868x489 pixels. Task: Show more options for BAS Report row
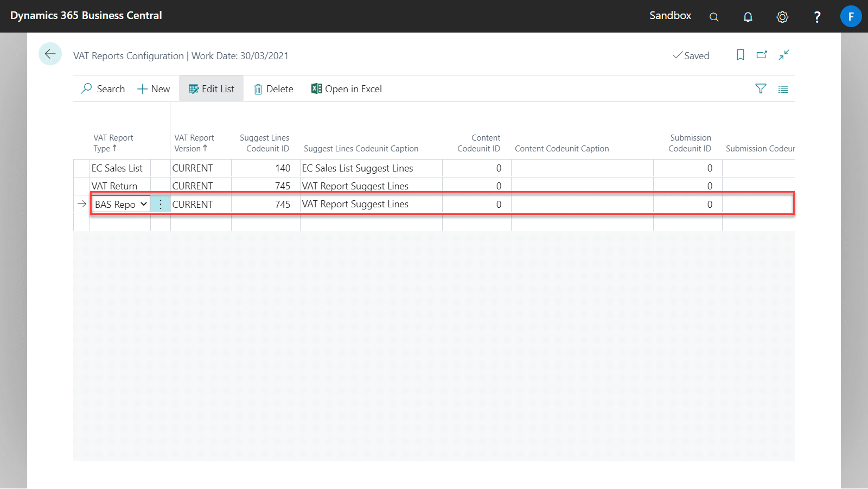(161, 204)
